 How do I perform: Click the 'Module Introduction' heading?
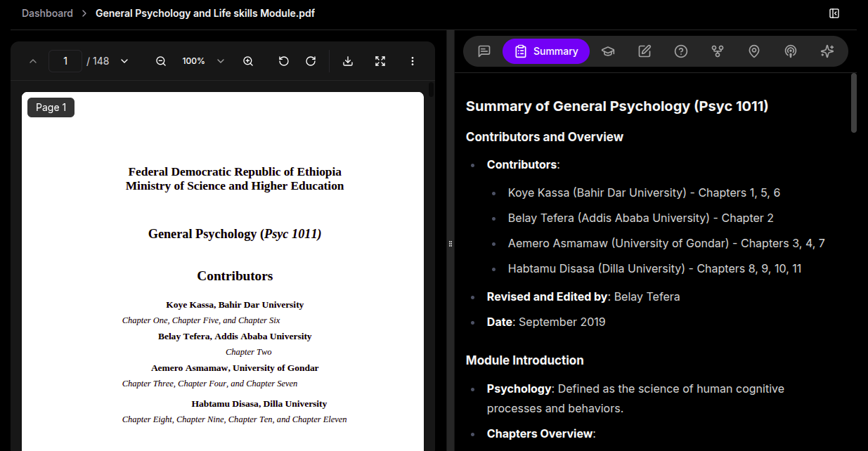(x=525, y=360)
